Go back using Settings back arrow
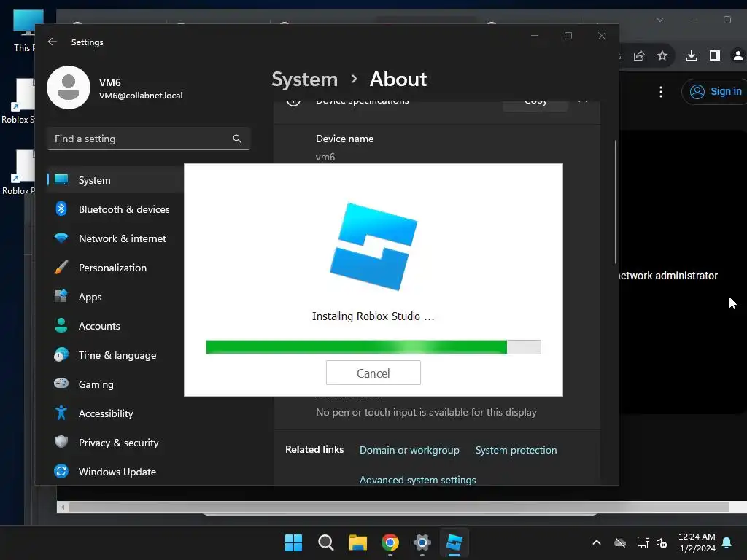The image size is (747, 560). coord(53,42)
